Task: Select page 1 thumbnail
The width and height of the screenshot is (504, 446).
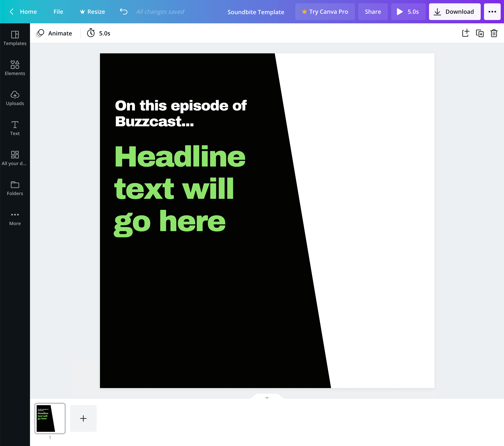Action: click(50, 418)
